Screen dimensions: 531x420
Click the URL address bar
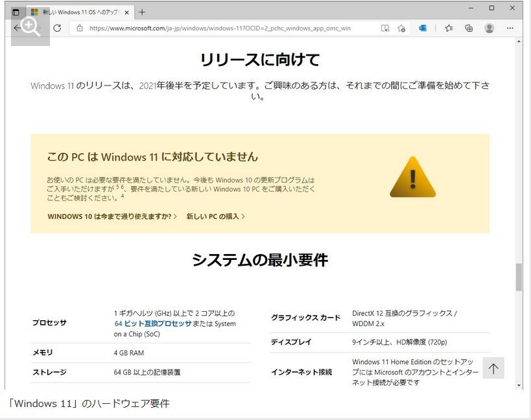227,29
